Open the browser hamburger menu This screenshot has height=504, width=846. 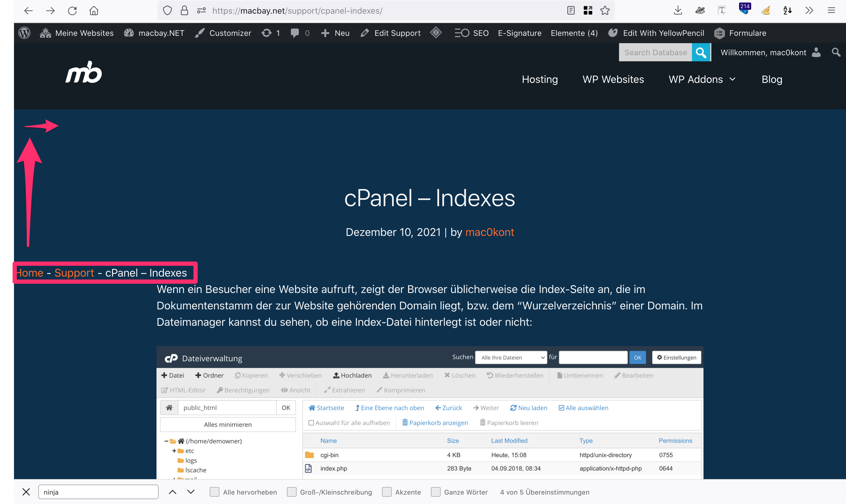tap(831, 11)
